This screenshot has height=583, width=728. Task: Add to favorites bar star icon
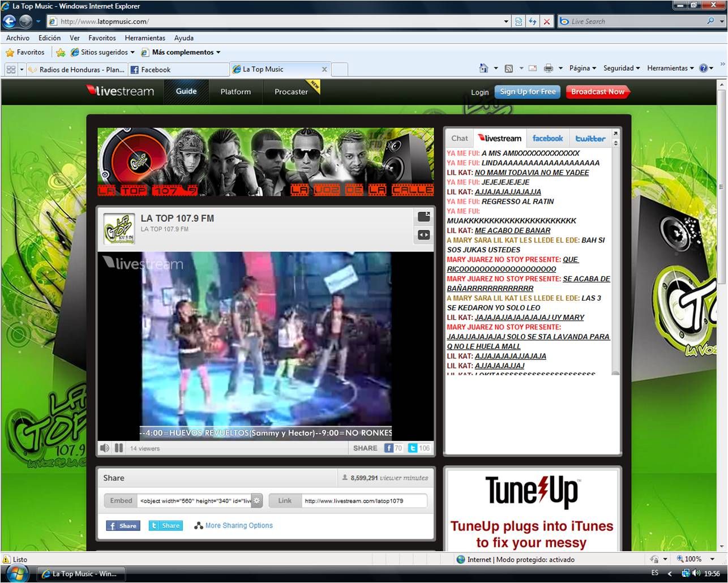click(x=61, y=52)
